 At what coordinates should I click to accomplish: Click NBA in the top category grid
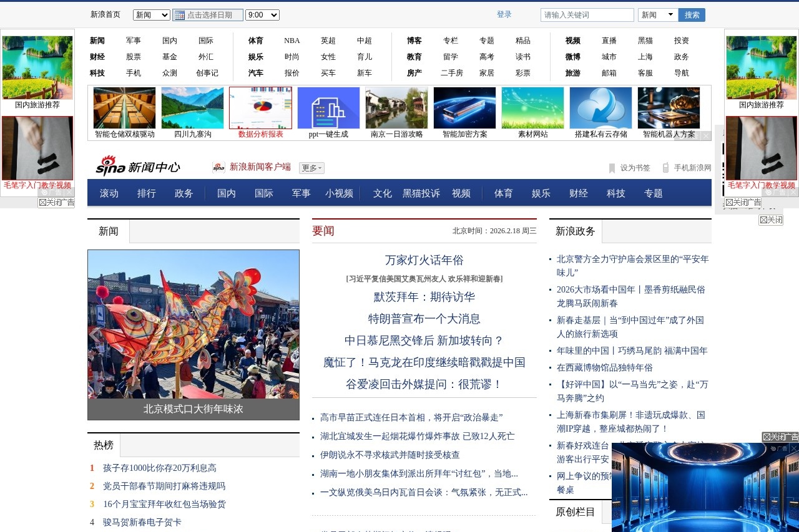pos(292,41)
